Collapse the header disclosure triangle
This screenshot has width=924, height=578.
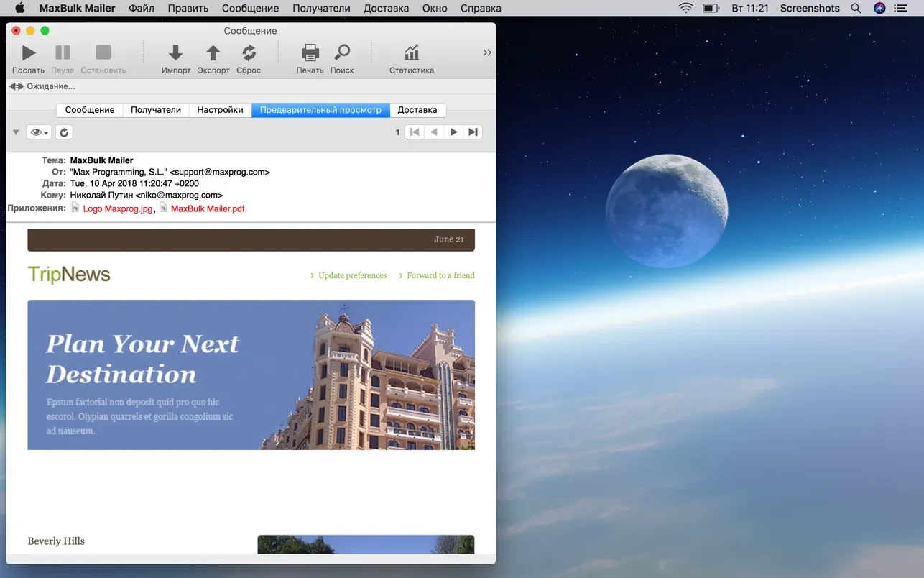(16, 132)
